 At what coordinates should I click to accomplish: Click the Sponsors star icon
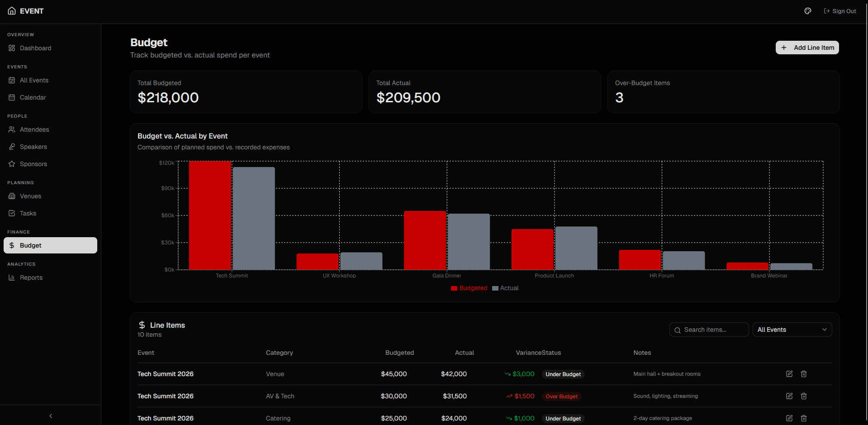tap(12, 164)
